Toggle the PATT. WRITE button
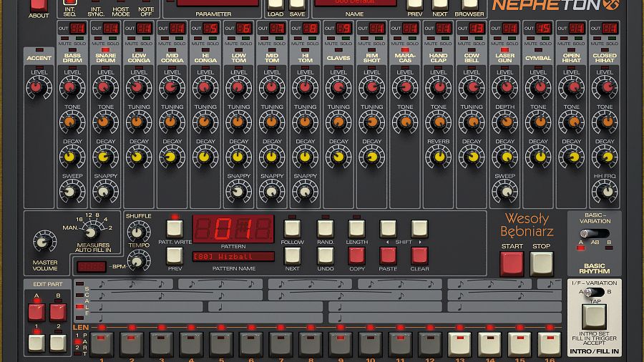Viewport: 644px width, 362px height. (x=175, y=229)
